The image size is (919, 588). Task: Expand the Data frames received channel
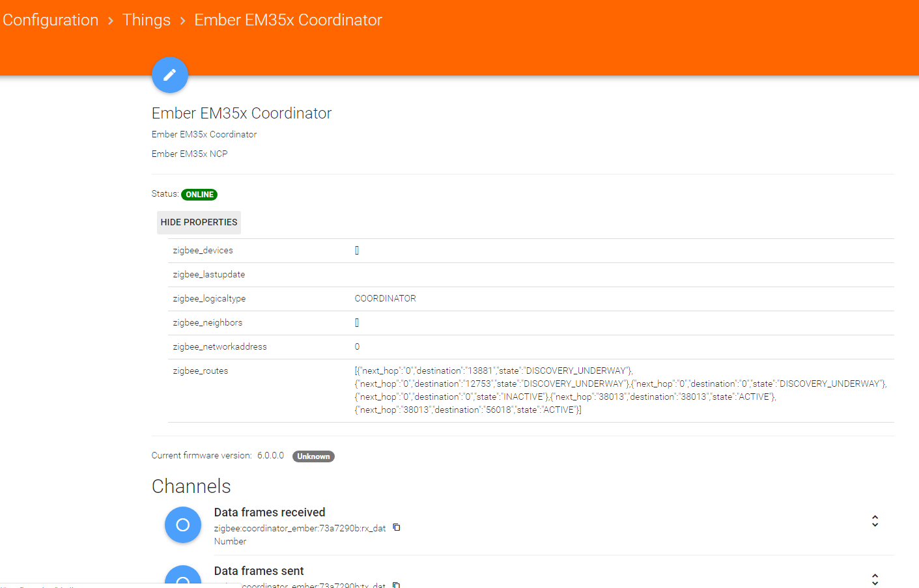875,521
